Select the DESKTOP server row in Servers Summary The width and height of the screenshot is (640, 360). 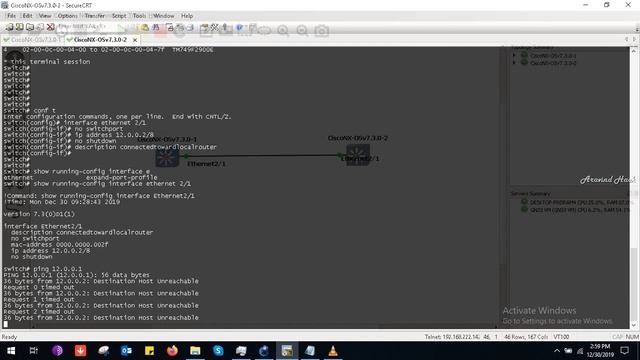pos(576,202)
